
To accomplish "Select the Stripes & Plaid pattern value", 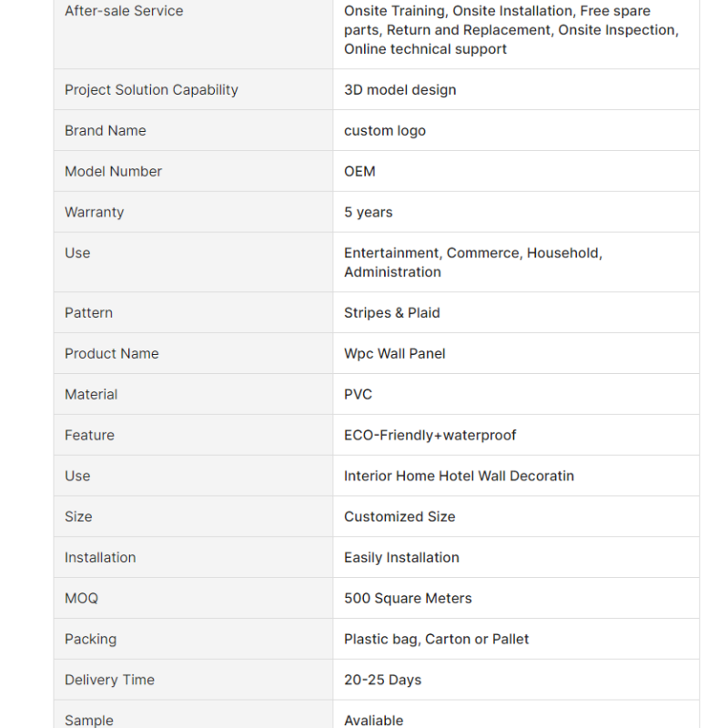I will tap(392, 312).
